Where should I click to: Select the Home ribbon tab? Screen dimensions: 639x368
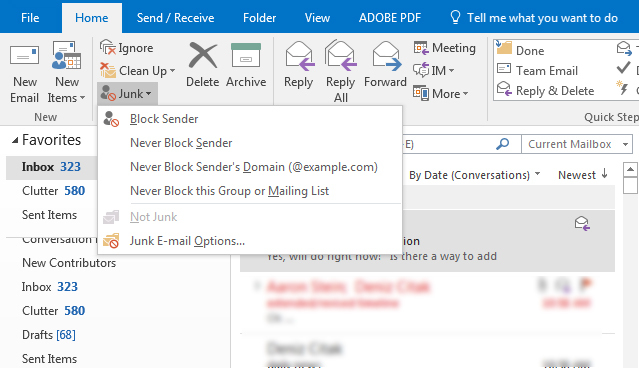(92, 18)
